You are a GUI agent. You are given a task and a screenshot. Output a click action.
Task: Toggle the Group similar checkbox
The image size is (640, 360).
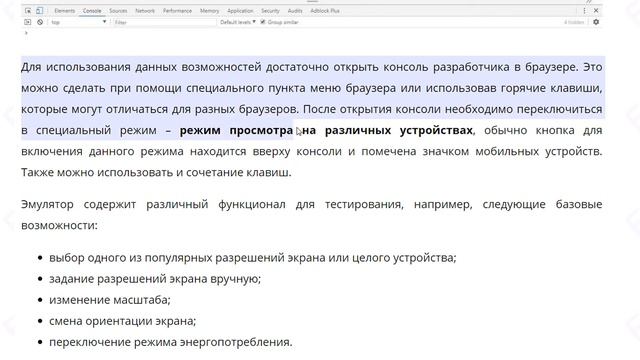coord(263,22)
